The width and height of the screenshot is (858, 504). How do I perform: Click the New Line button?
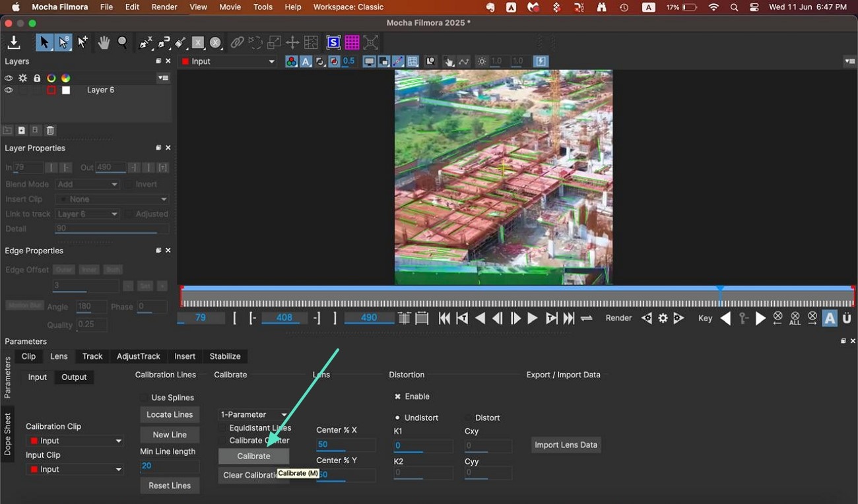pos(170,435)
